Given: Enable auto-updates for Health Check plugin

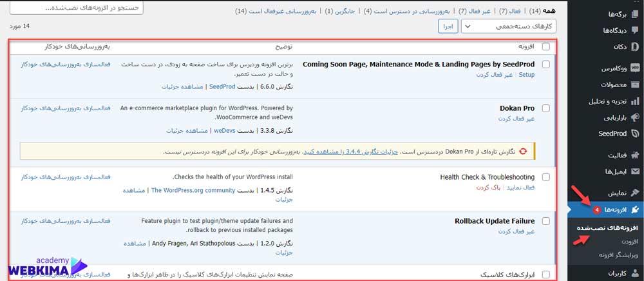Looking at the screenshot, I should pos(65,177).
